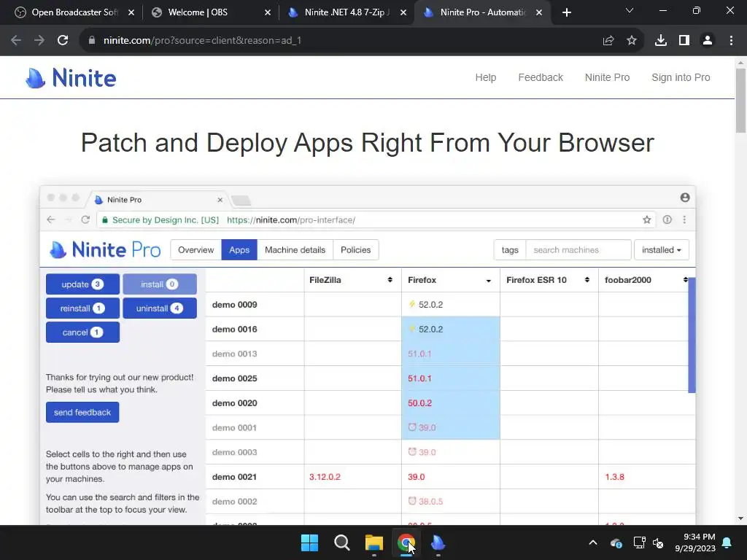Select demo 0021 FileZilla 3.12.0.2 cell
747x560 pixels.
click(352, 477)
